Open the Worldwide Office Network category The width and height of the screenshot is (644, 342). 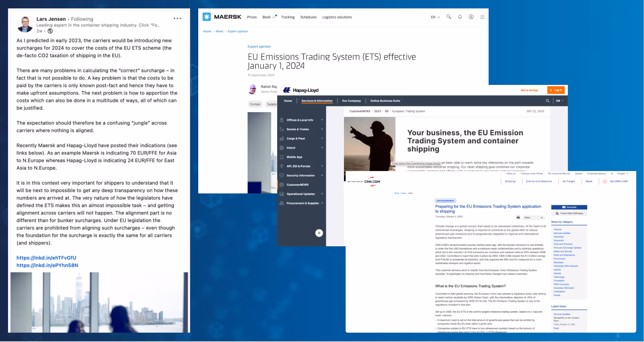pos(566,266)
